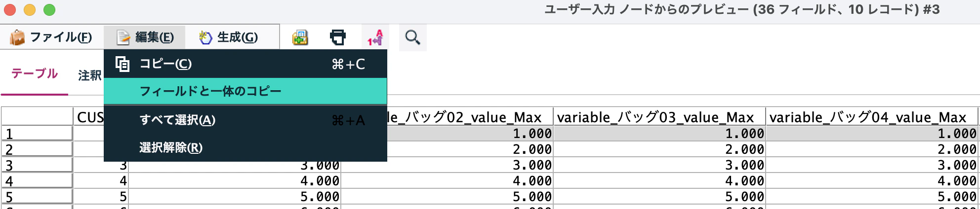
Task: Select row header 2
Action: pos(37,149)
